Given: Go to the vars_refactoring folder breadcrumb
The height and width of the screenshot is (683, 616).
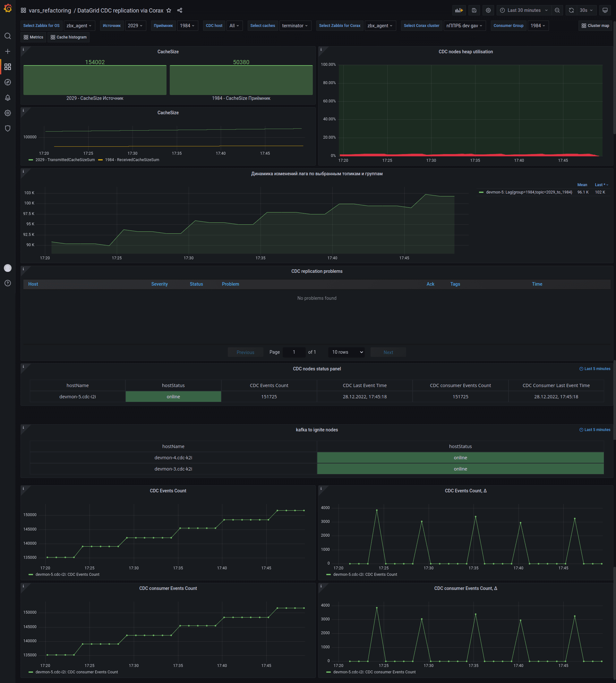Looking at the screenshot, I should [50, 11].
